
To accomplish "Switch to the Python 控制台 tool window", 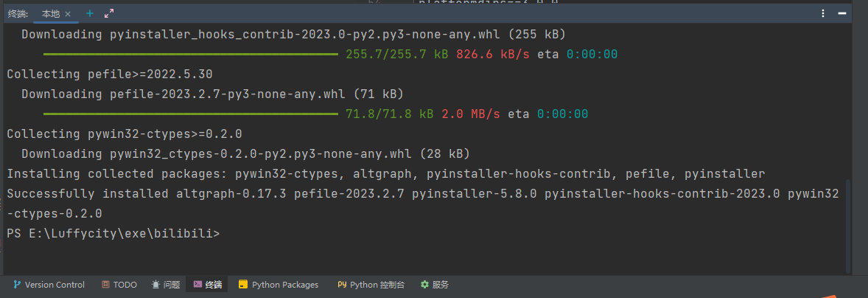I will coord(371,285).
